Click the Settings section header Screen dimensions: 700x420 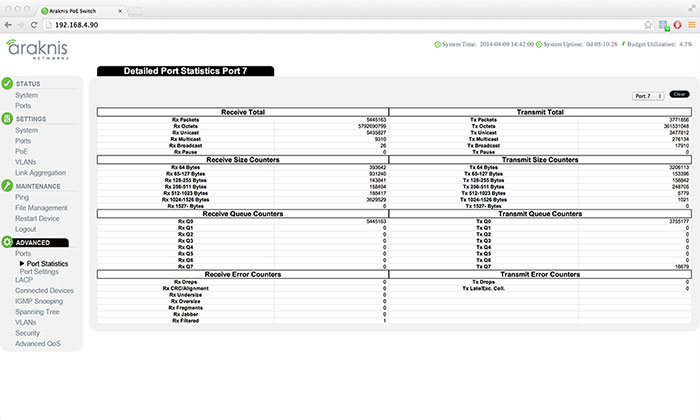(x=31, y=119)
